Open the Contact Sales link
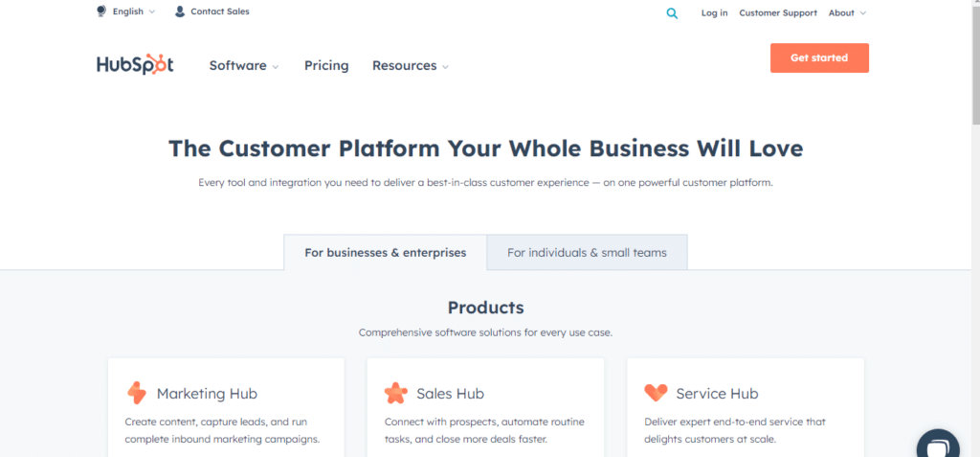Viewport: 980px width, 457px height. 220,11
